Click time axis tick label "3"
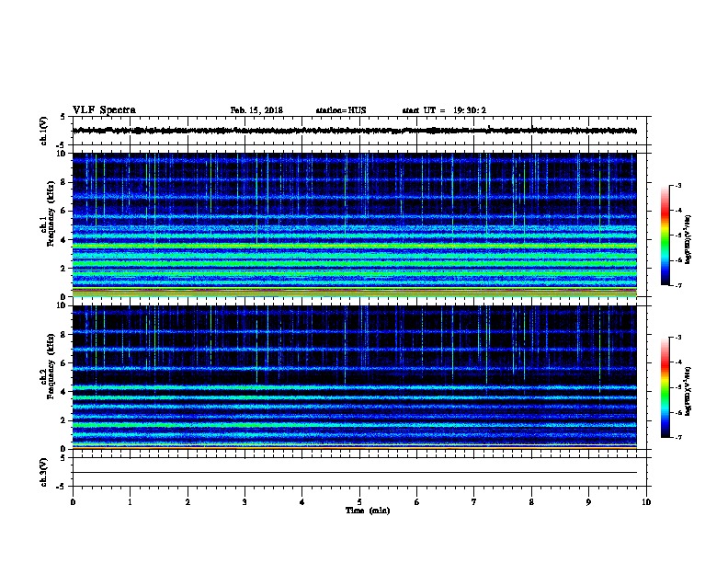This screenshot has width=728, height=563. coord(245,501)
